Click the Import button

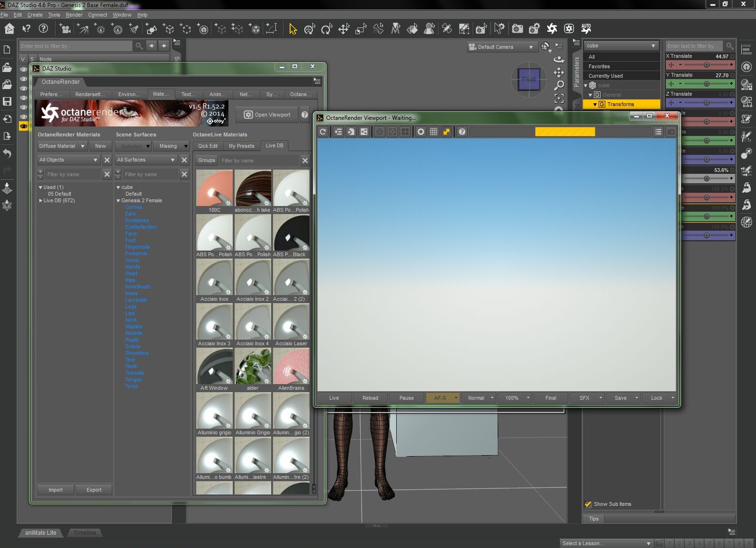(55, 490)
